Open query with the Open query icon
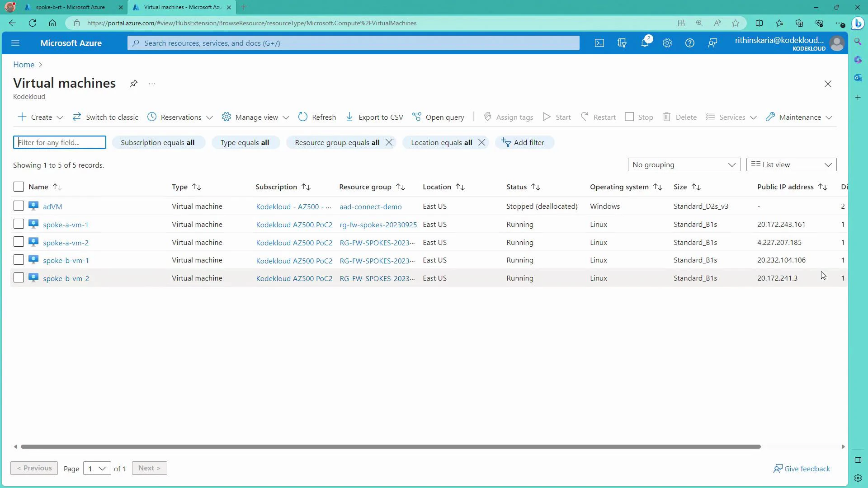Viewport: 868px width, 488px height. [x=417, y=117]
